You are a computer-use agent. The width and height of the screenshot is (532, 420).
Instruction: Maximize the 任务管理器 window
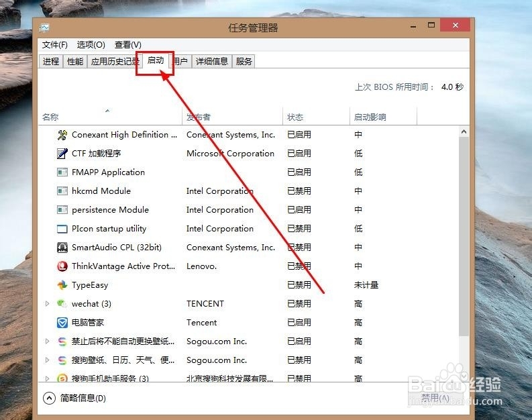[x=431, y=25]
